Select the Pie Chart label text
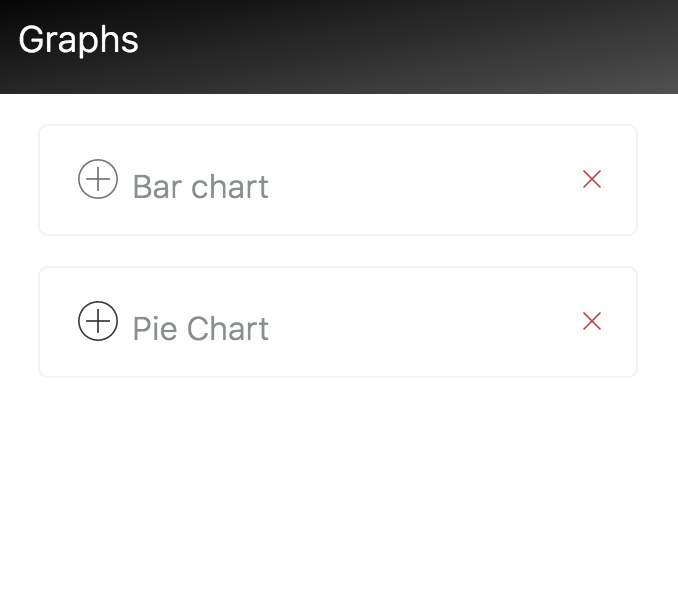Viewport: 678px width, 608px height. pos(200,329)
